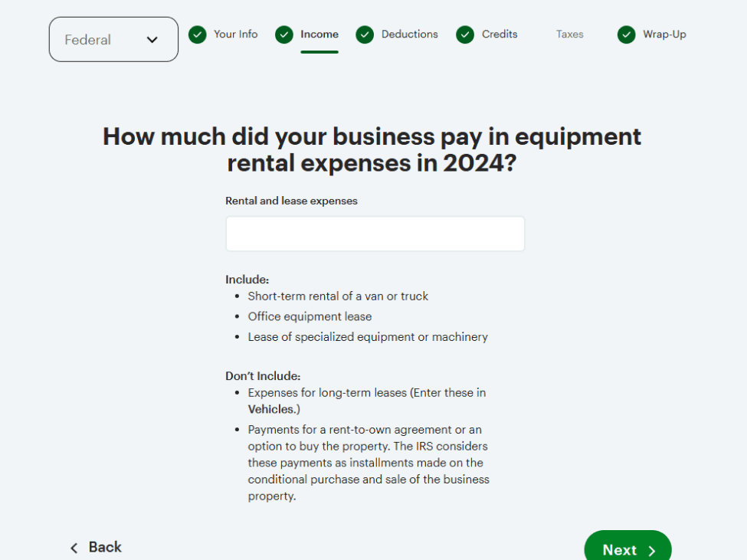
Task: Select the Income step tab
Action: click(x=319, y=34)
